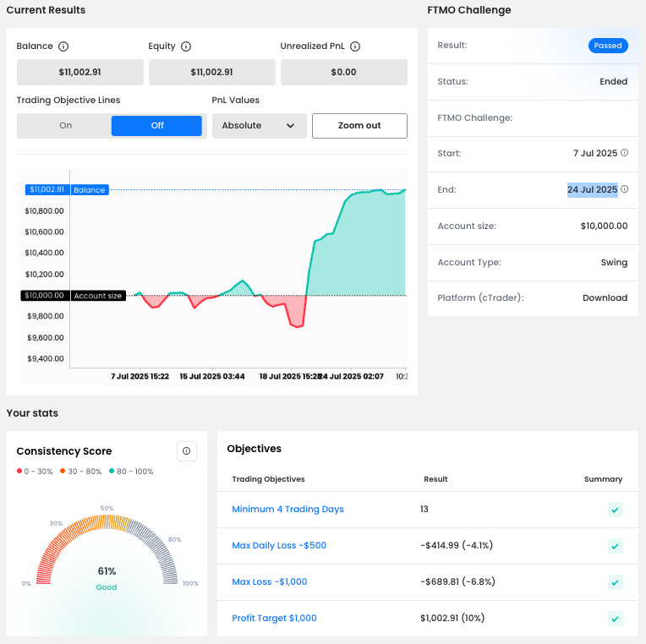Open the Max Daily Loss -$500 objective
Screen dimensions: 646x644
point(279,546)
